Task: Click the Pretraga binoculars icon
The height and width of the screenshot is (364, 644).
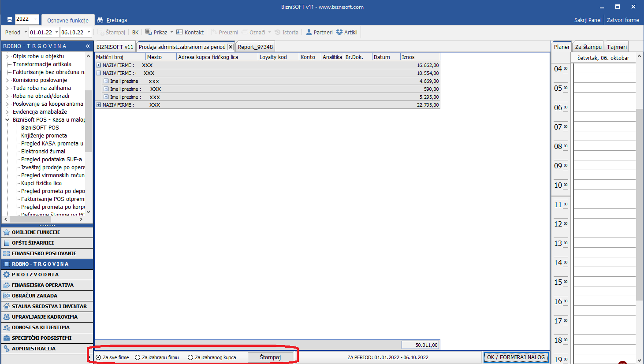Action: (x=100, y=20)
